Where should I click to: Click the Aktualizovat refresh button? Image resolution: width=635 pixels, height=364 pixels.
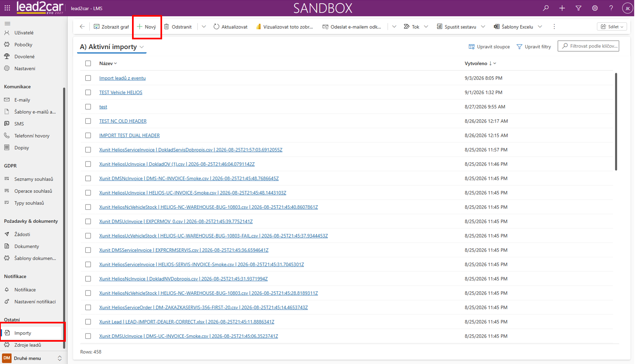(x=230, y=27)
